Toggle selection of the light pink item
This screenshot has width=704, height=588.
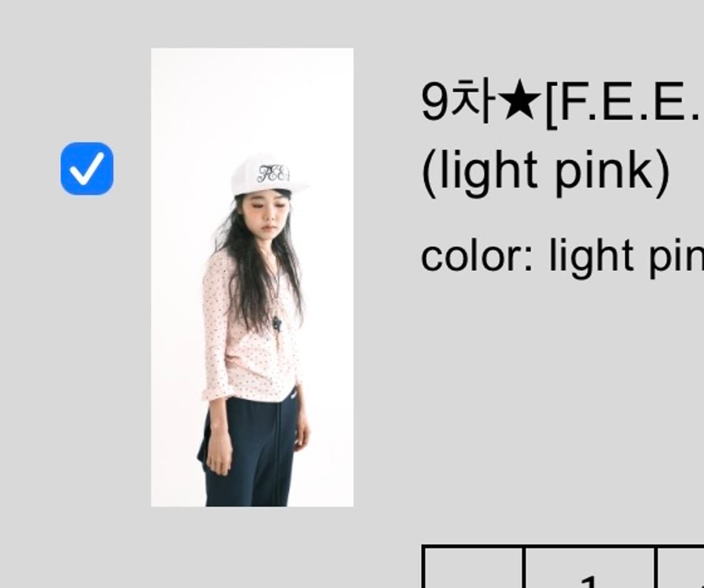coord(87,168)
